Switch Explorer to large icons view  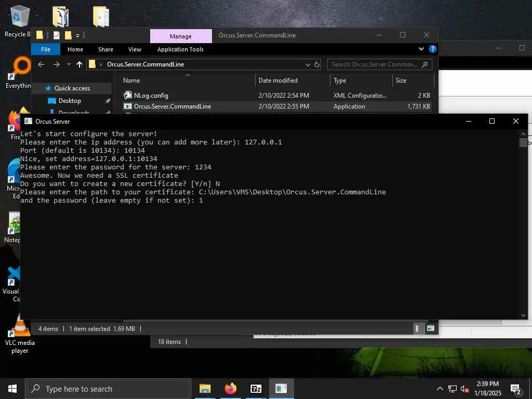(x=431, y=328)
